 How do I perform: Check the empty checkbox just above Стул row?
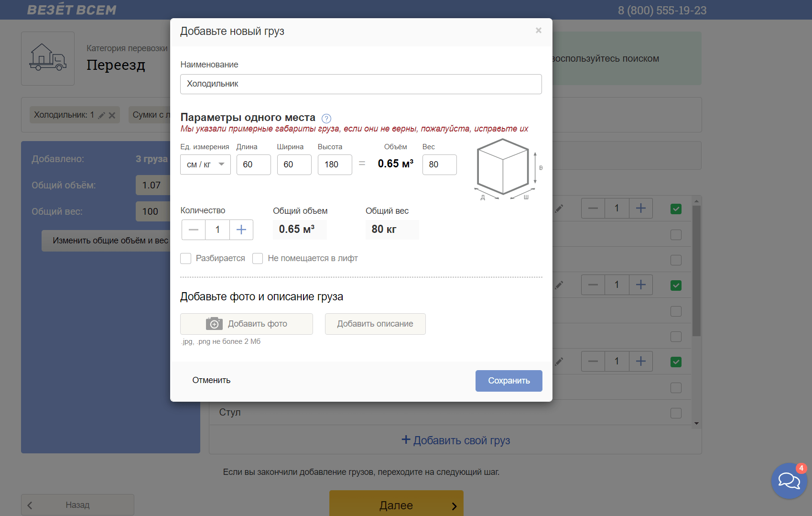(676, 388)
